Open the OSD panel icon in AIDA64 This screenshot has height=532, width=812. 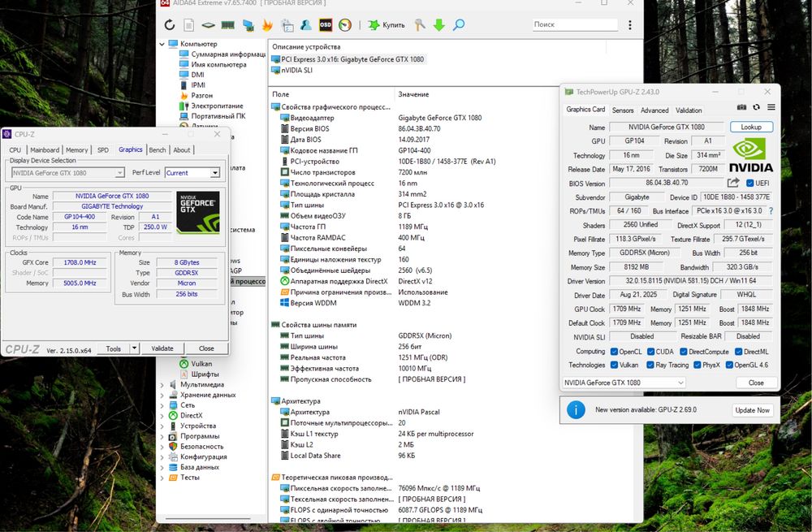click(326, 25)
